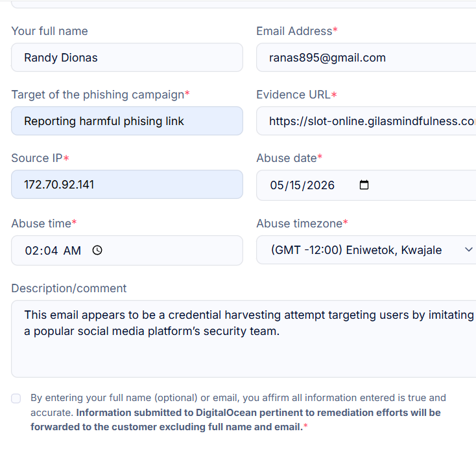
Task: Tick the affirm information is accurate checkbox
Action: pos(16,398)
